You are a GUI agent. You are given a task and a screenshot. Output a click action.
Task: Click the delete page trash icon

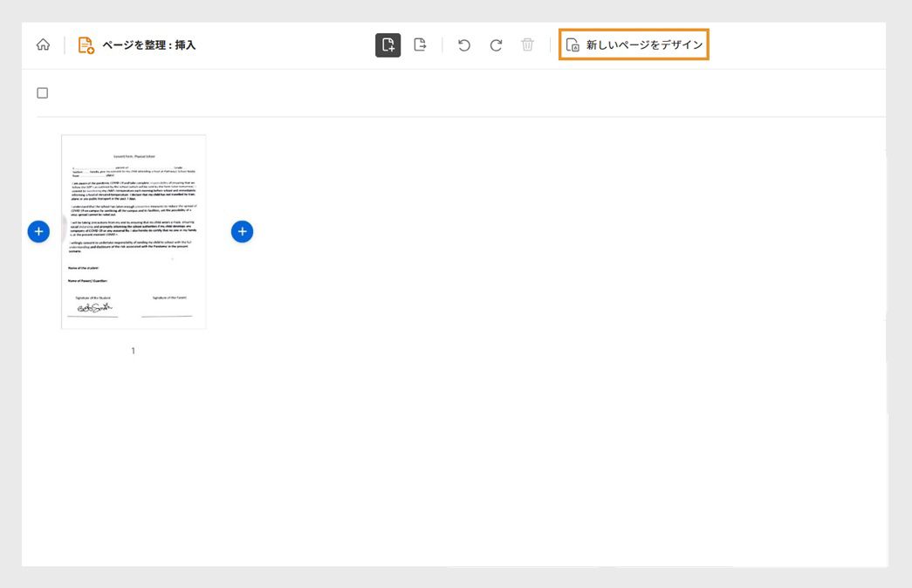[526, 44]
